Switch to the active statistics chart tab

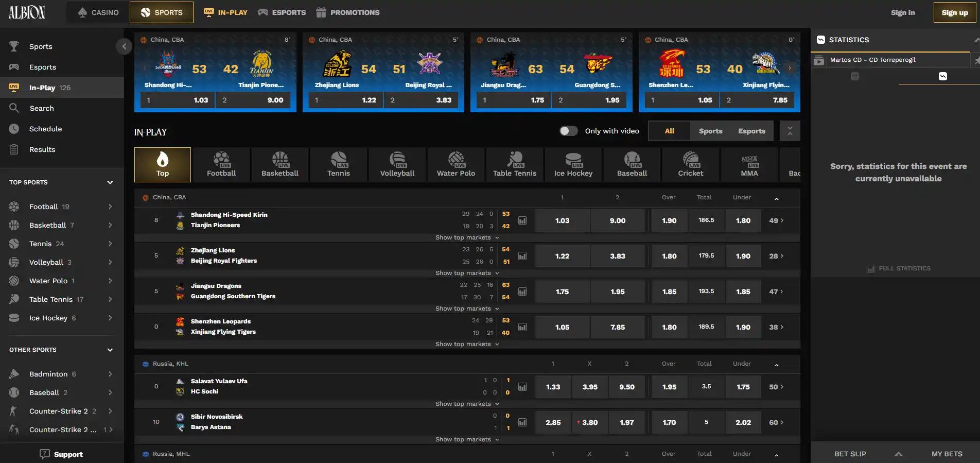[x=942, y=76]
